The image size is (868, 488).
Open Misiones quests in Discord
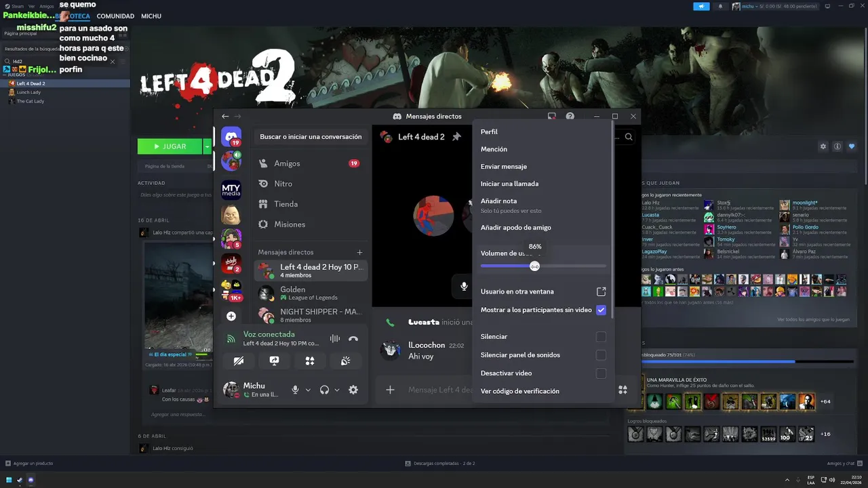point(309,224)
